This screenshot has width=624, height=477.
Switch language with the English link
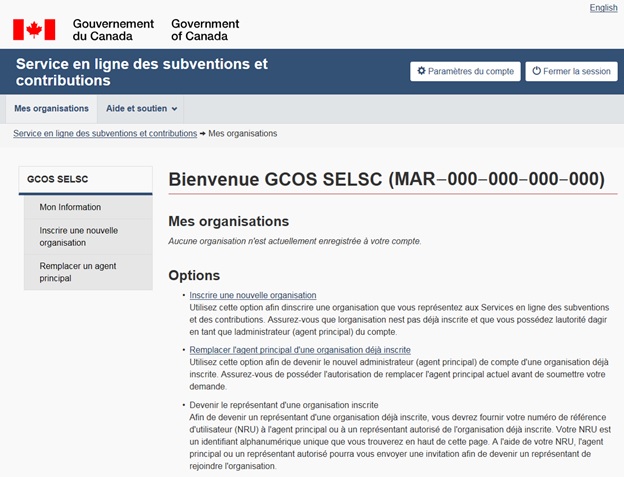click(x=603, y=8)
